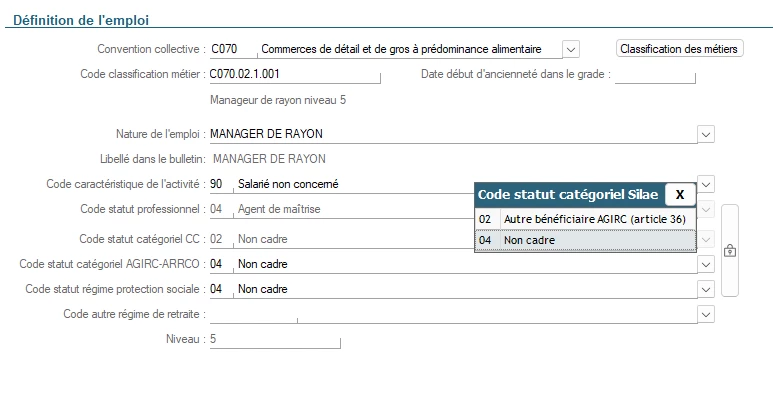
Task: Expand Code statut catégoriel AGIRC-ARRCO dropdown
Action: (706, 264)
